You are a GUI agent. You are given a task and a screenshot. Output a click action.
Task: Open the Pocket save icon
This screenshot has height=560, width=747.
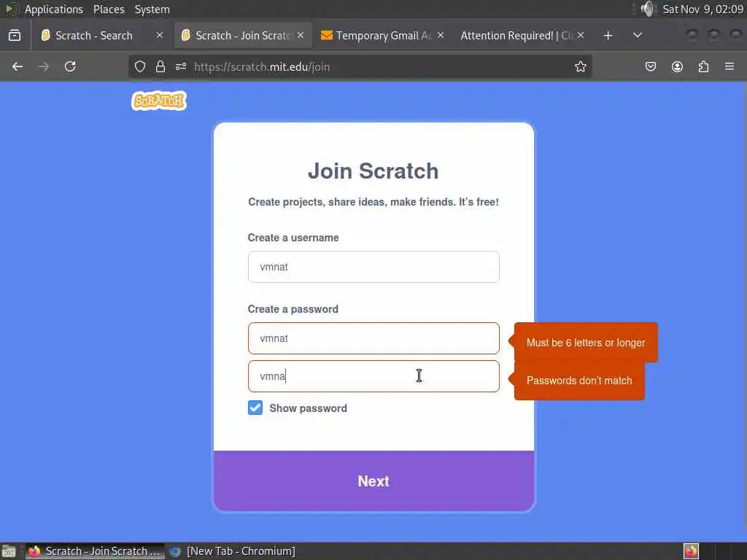tap(650, 66)
